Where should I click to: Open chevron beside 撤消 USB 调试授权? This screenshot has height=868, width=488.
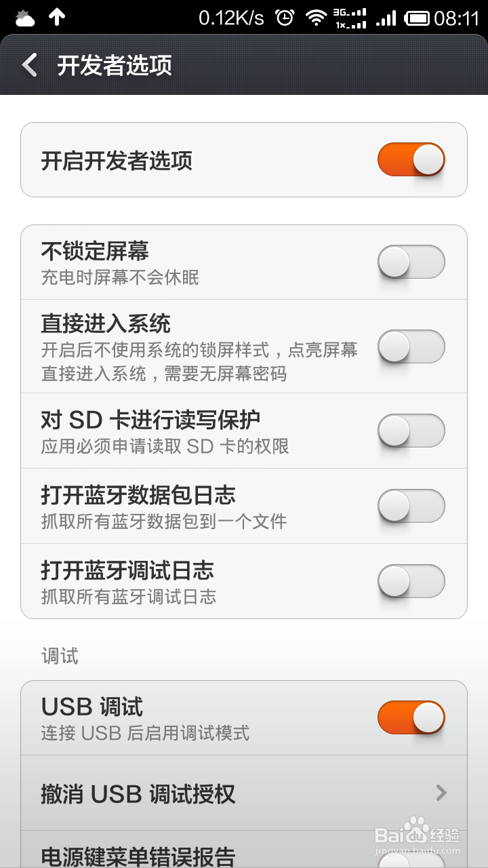point(441,793)
